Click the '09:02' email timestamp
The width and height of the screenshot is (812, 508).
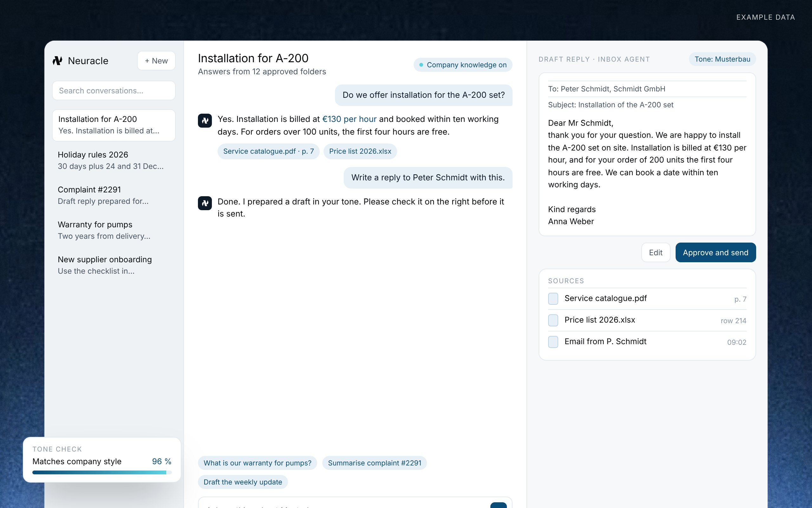737,342
